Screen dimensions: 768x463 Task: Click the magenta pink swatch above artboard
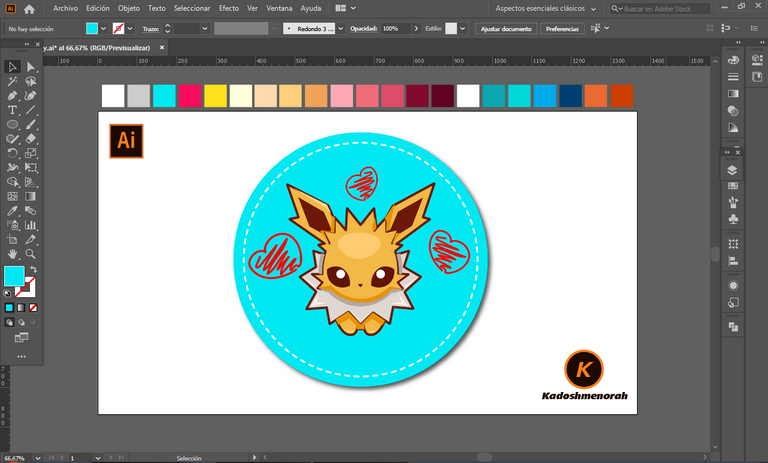tap(190, 96)
